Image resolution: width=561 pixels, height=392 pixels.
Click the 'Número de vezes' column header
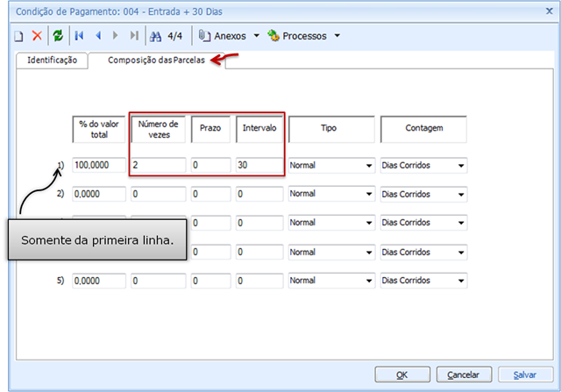(x=158, y=129)
